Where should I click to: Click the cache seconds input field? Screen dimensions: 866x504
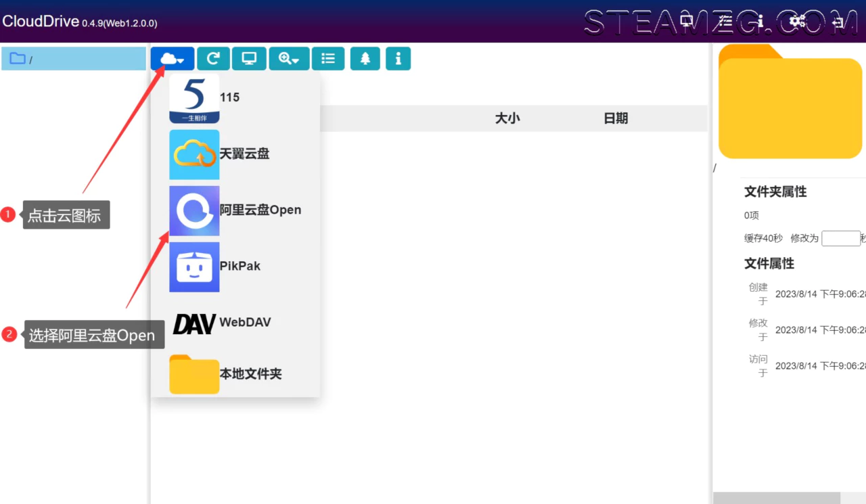coord(840,238)
